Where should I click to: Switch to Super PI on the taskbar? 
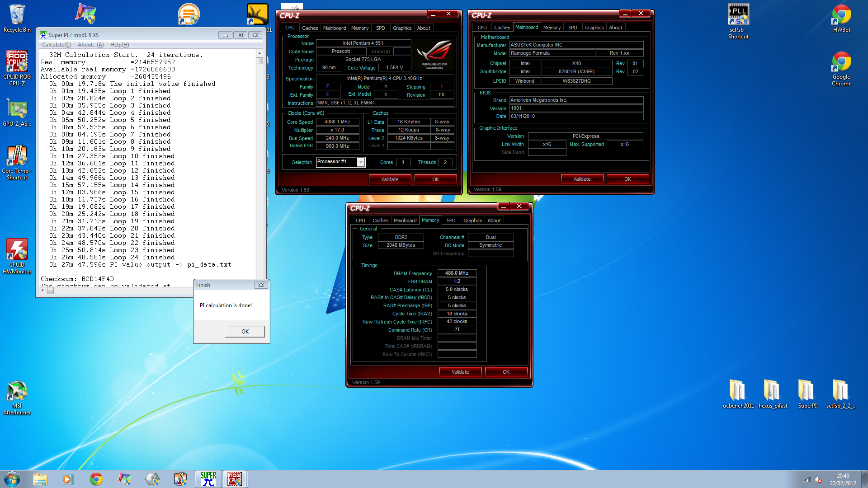pyautogui.click(x=208, y=479)
